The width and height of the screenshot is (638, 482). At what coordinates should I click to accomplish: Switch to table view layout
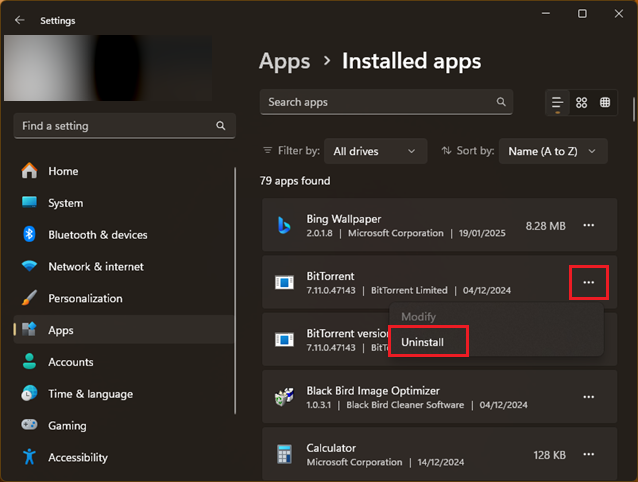pyautogui.click(x=605, y=103)
